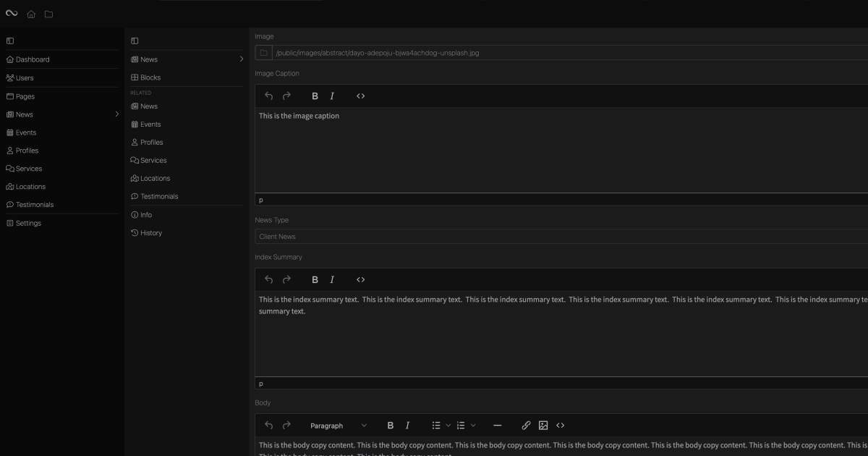
Task: Insert a link using the link icon
Action: [526, 425]
